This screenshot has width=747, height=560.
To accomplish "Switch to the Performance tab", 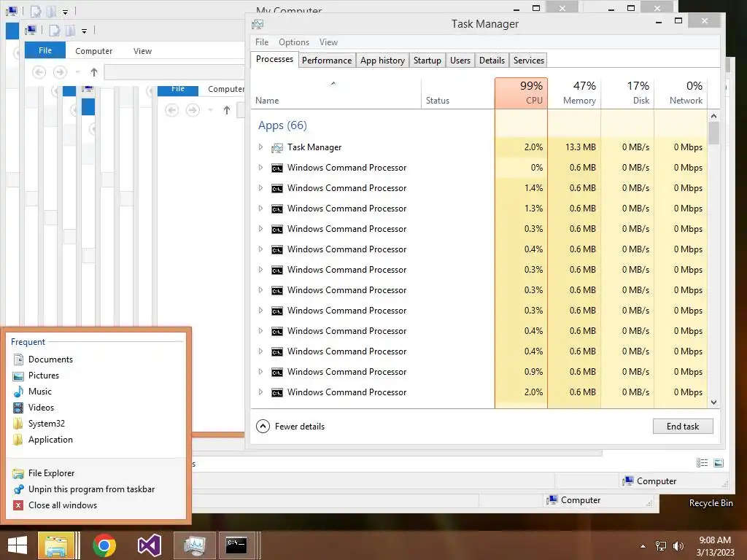I will tap(327, 61).
